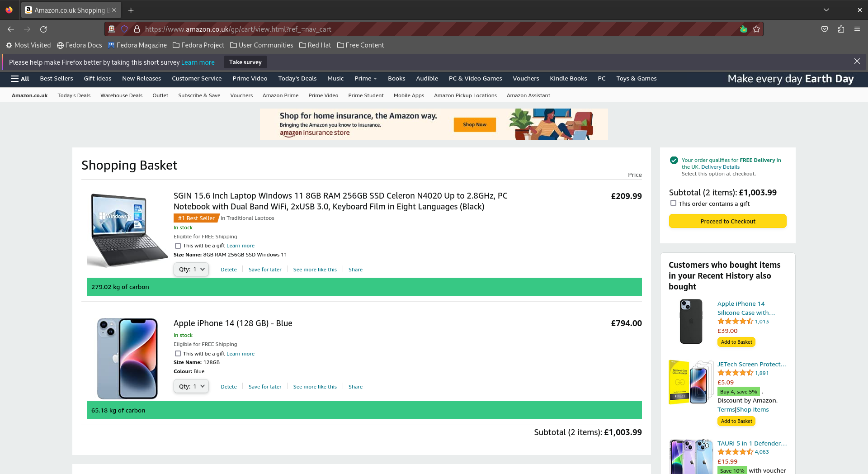Open Amazon Pickup Locations sub navigation
868x474 pixels.
[x=465, y=95]
